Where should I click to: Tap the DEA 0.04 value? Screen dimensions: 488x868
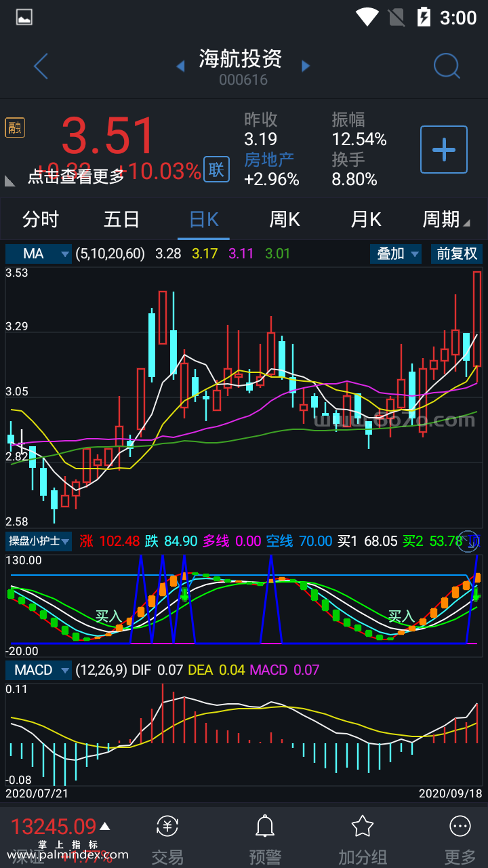click(x=217, y=670)
